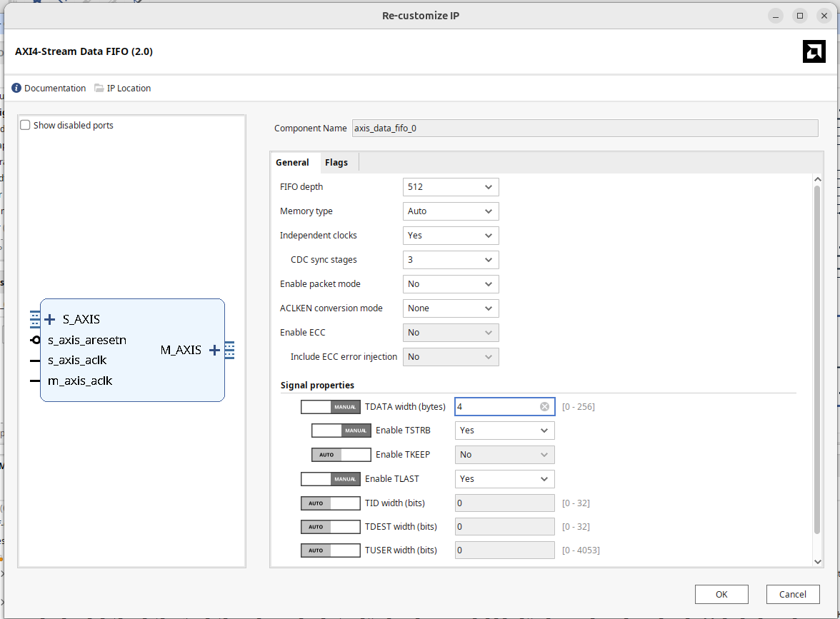
Task: Open the FIFO depth dropdown
Action: coord(451,187)
